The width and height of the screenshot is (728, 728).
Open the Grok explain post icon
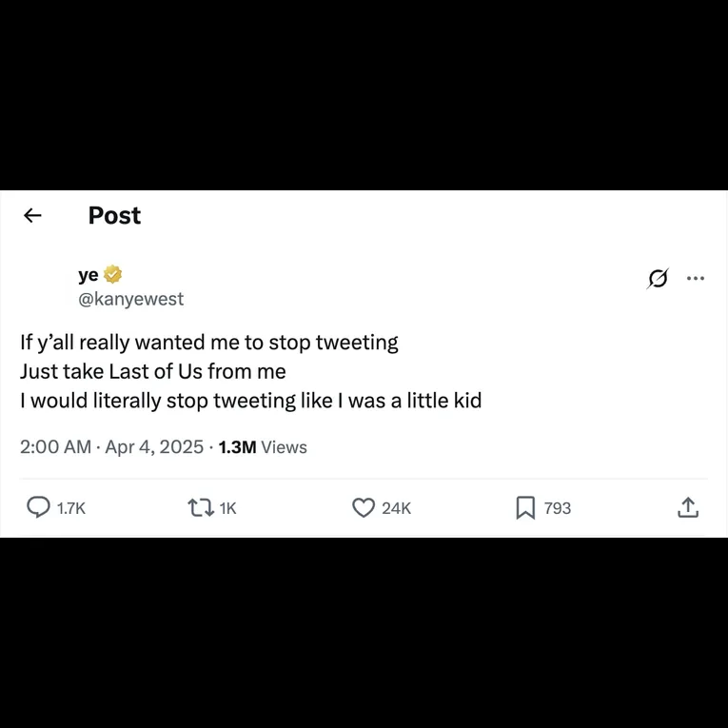coord(657,279)
